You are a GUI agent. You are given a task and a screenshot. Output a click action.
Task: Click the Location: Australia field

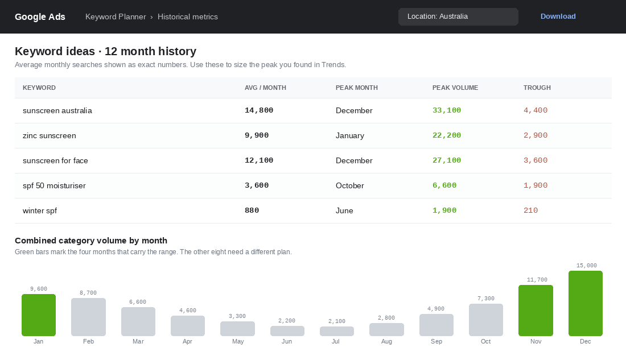click(x=458, y=16)
